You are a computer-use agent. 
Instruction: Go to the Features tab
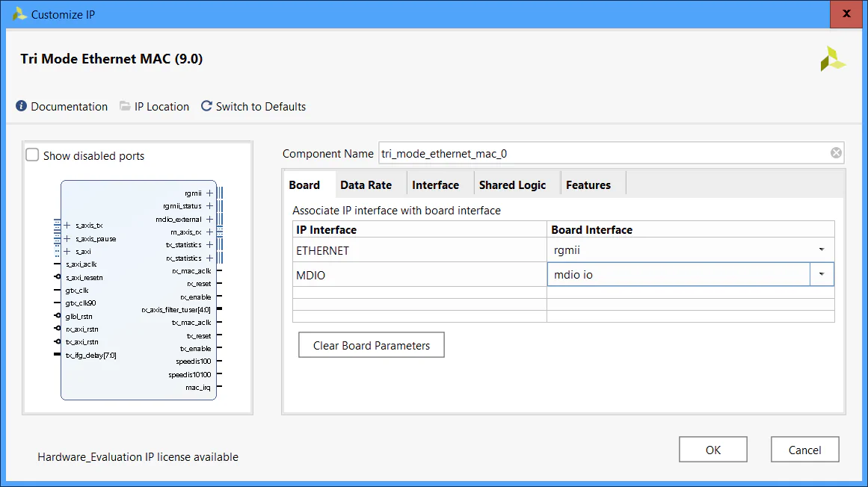pos(588,184)
